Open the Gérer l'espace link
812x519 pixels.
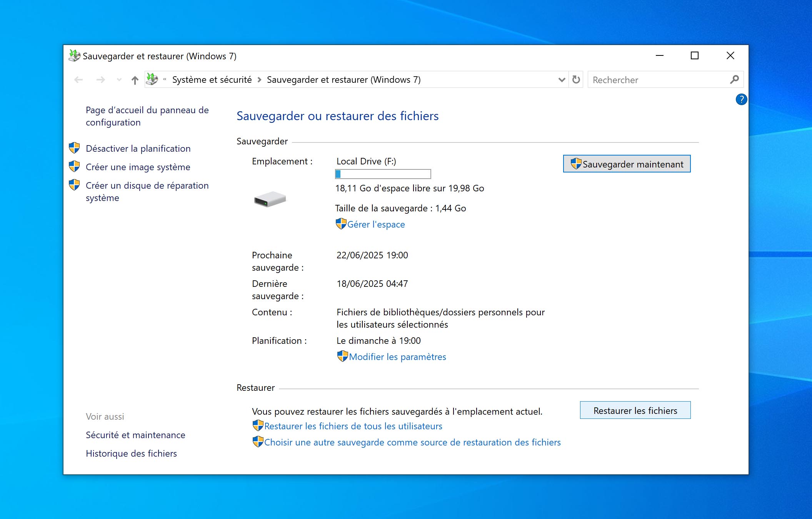(376, 224)
